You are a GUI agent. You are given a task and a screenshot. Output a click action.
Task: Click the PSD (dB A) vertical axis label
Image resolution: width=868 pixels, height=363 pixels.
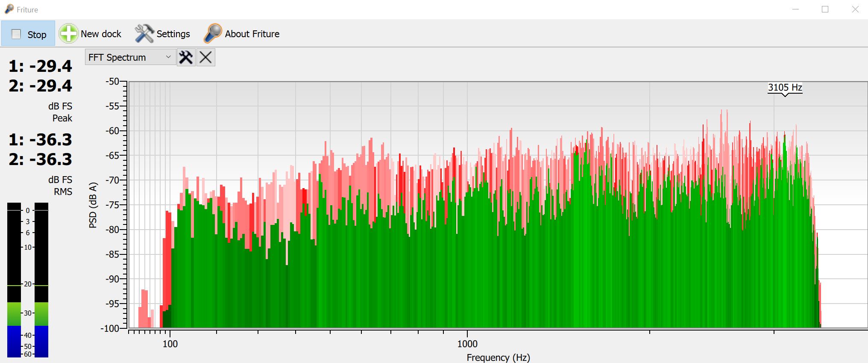pos(93,205)
